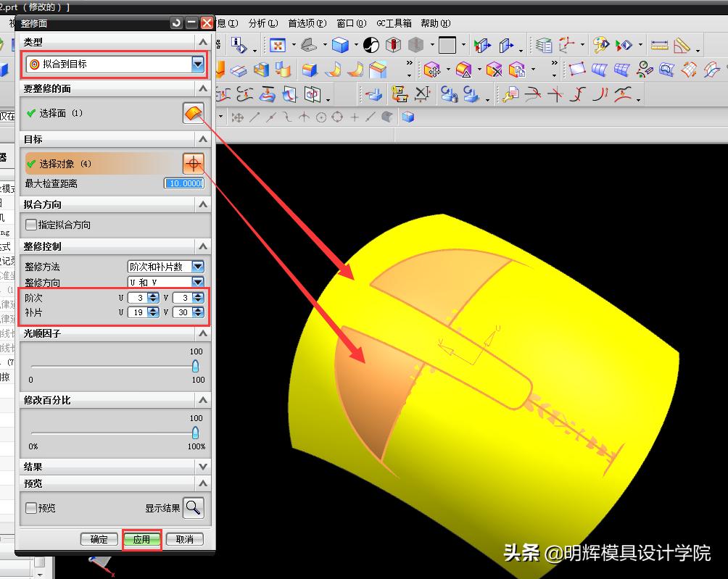Open the GC工具箱 menu
This screenshot has width=728, height=579.
pyautogui.click(x=393, y=23)
